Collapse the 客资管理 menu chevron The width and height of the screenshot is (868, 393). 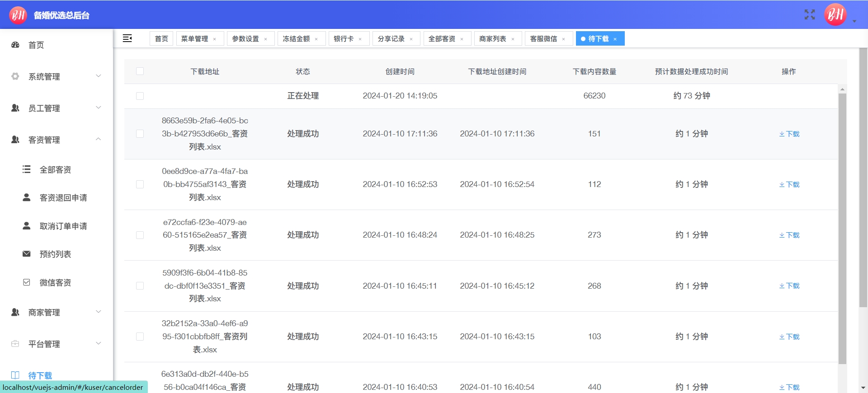click(99, 139)
